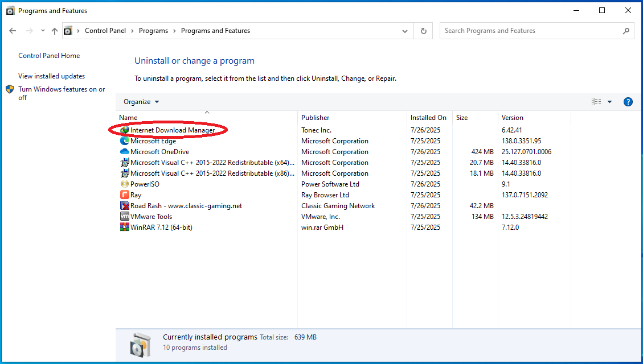Click the Microsoft Edge icon in list
Screen dimensions: 643x364
click(125, 141)
